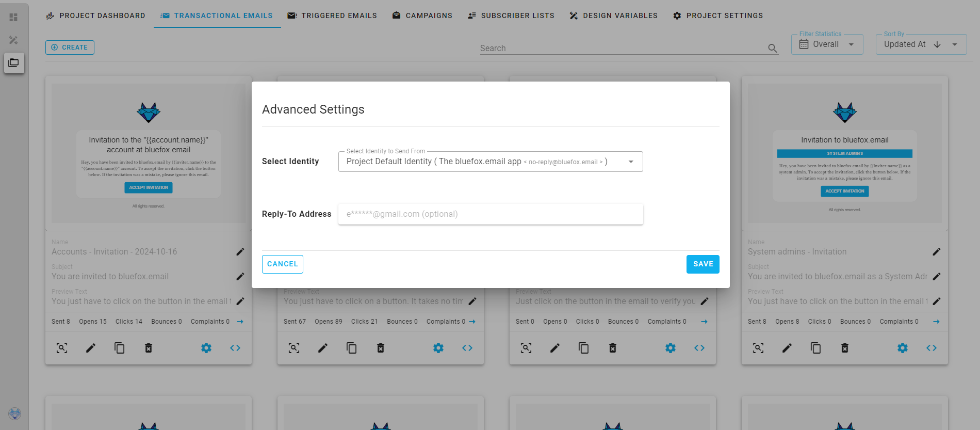
Task: Open statistics arrow for the Sent 8 Opens 15 card
Action: pyautogui.click(x=240, y=322)
